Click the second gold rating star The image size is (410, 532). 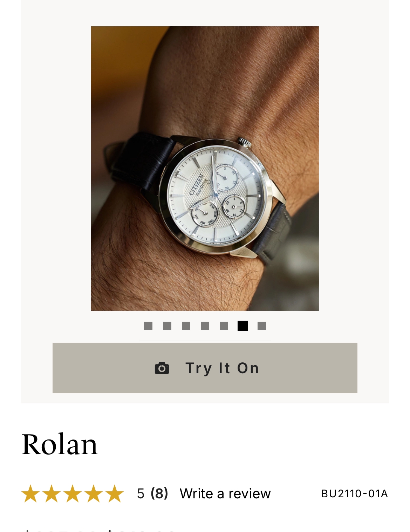click(x=52, y=493)
